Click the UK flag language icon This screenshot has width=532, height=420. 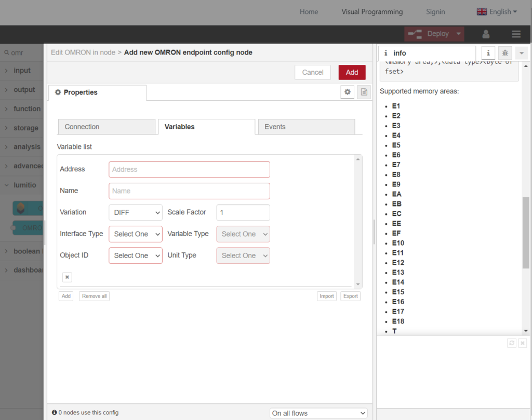(x=482, y=11)
